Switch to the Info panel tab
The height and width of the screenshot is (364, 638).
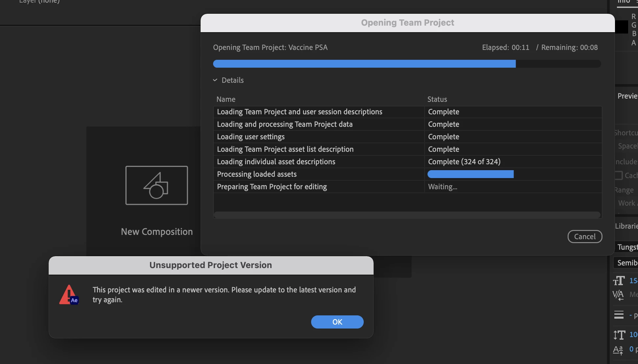coord(624,2)
